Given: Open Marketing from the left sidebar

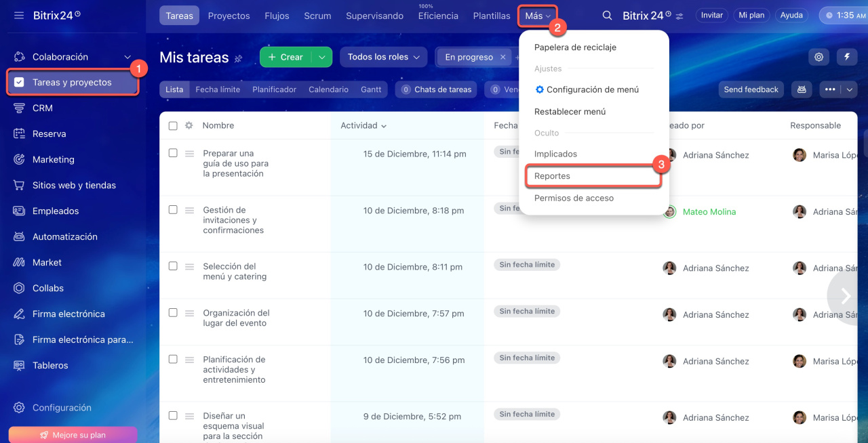Looking at the screenshot, I should pos(53,160).
